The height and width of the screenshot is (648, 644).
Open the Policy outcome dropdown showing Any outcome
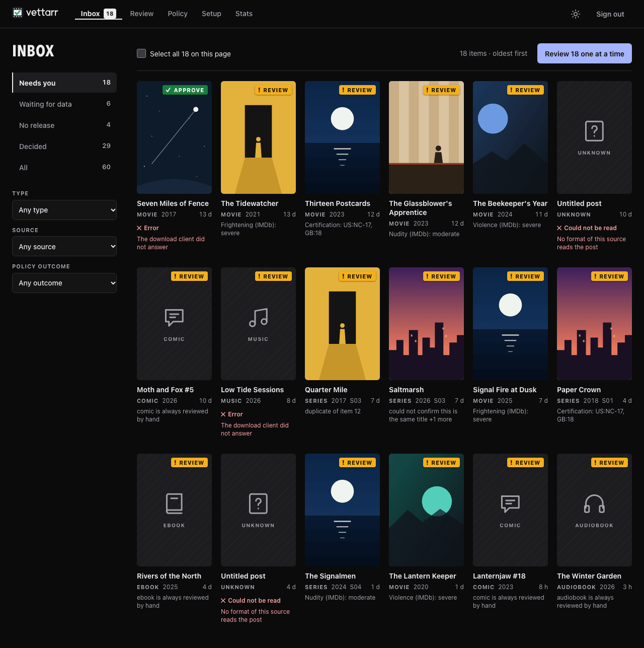[64, 283]
